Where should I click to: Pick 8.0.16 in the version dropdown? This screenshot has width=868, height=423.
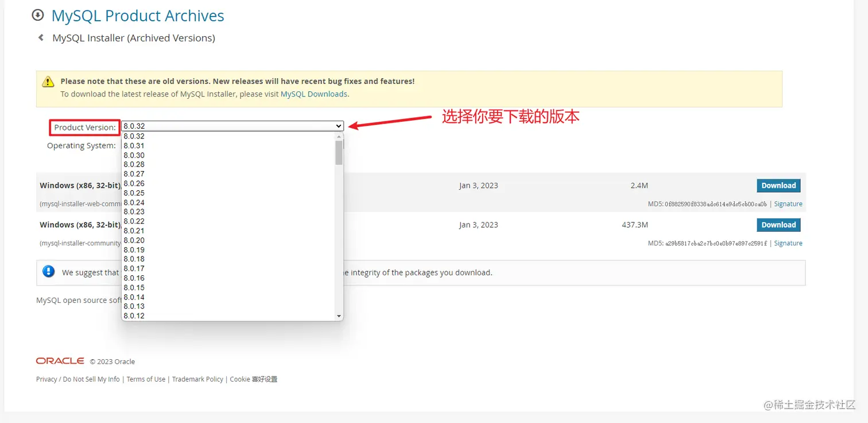[228, 278]
